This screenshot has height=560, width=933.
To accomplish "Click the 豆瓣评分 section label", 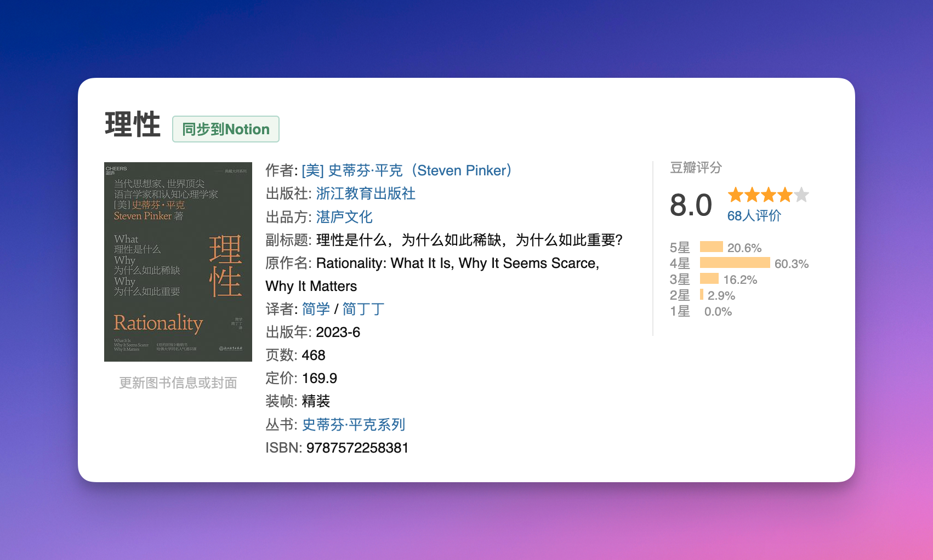I will tap(696, 168).
